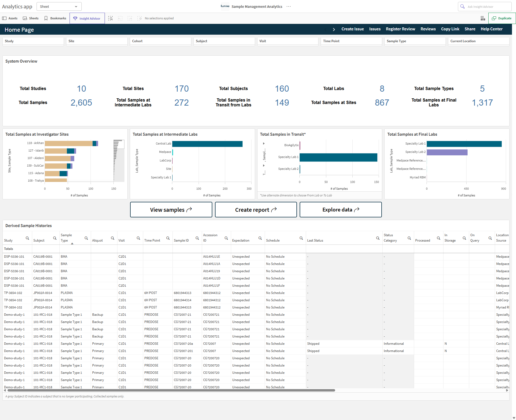Open the Time Point filter pane
The width and height of the screenshot is (516, 420).
click(351, 41)
